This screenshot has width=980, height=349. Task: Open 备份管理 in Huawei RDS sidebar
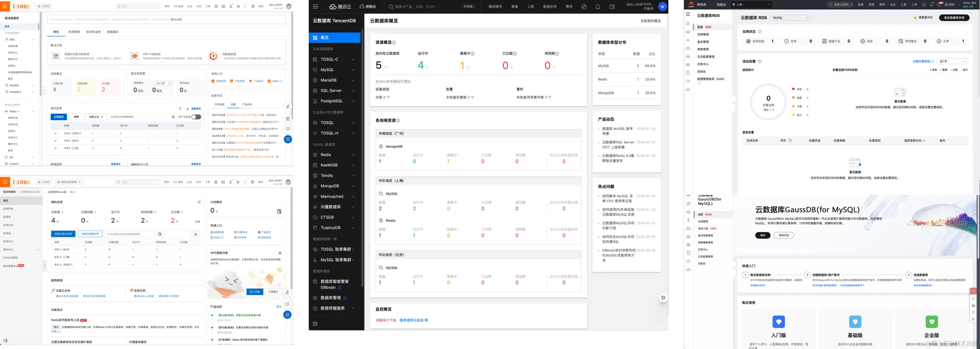[703, 42]
